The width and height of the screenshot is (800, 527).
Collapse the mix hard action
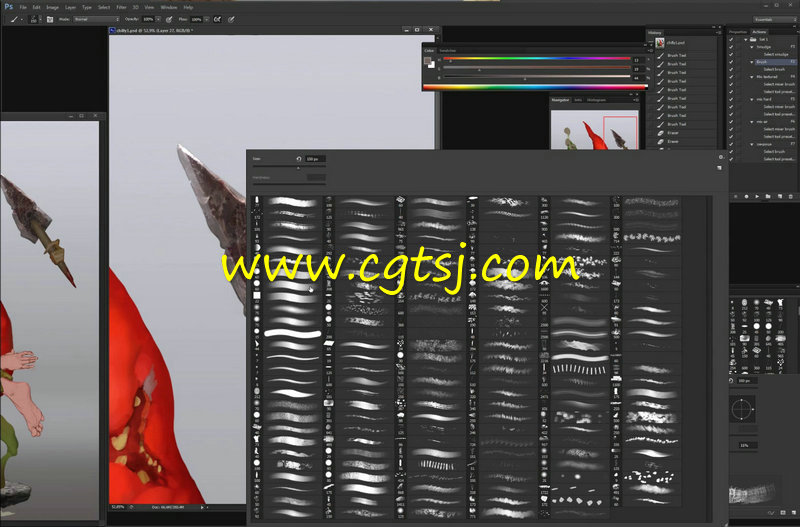[752, 99]
